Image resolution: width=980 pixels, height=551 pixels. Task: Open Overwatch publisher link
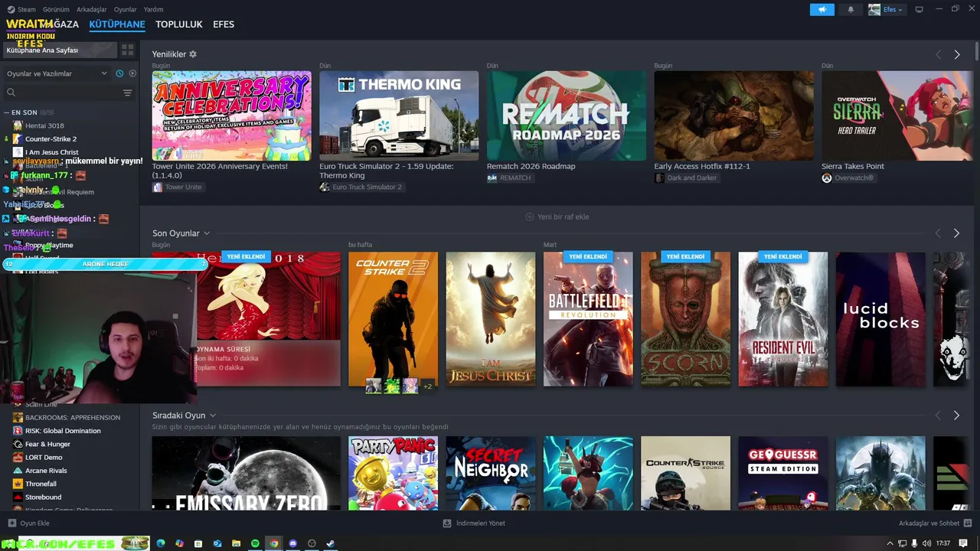[848, 178]
